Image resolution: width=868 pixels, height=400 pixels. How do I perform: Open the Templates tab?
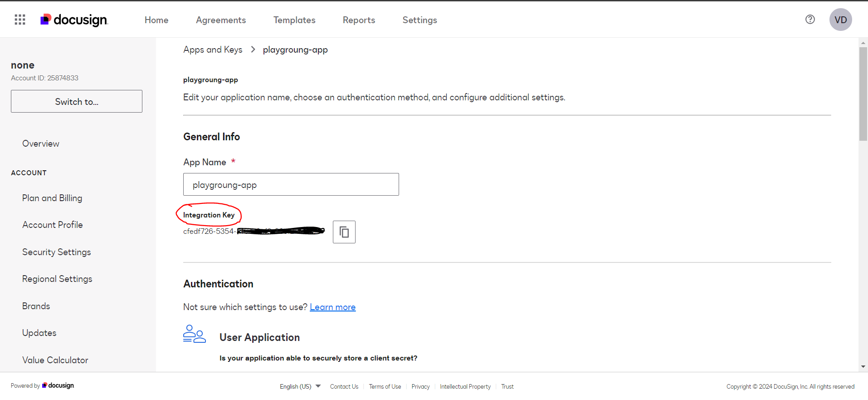pyautogui.click(x=294, y=20)
